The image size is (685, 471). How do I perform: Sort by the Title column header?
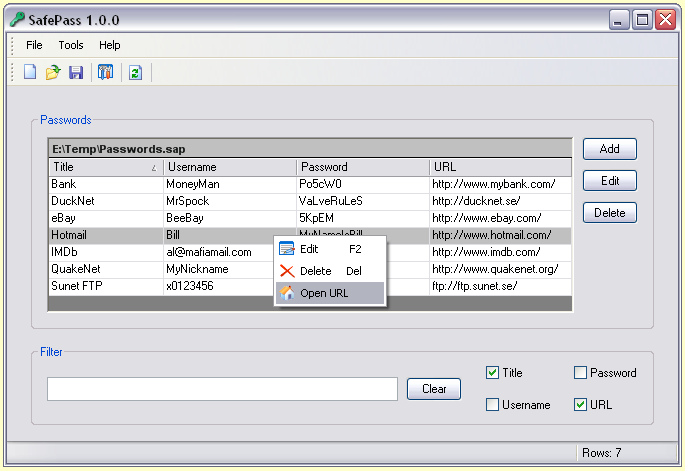(106, 167)
